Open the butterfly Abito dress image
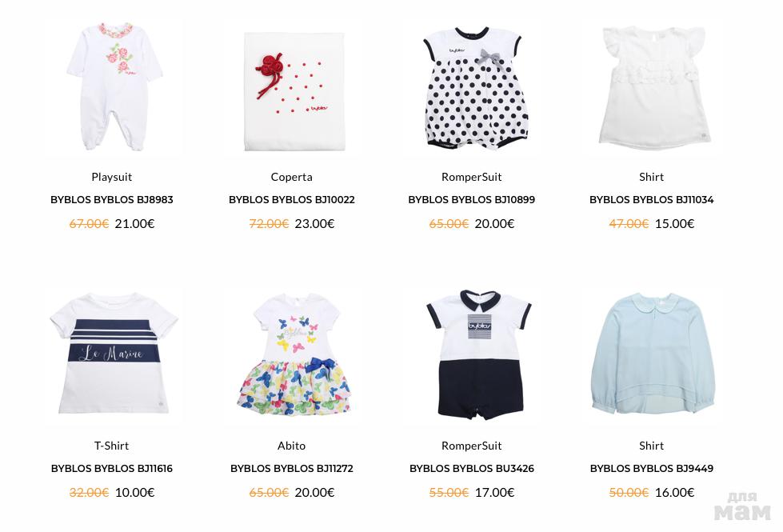Viewport: 783px width, 532px height. (x=294, y=356)
